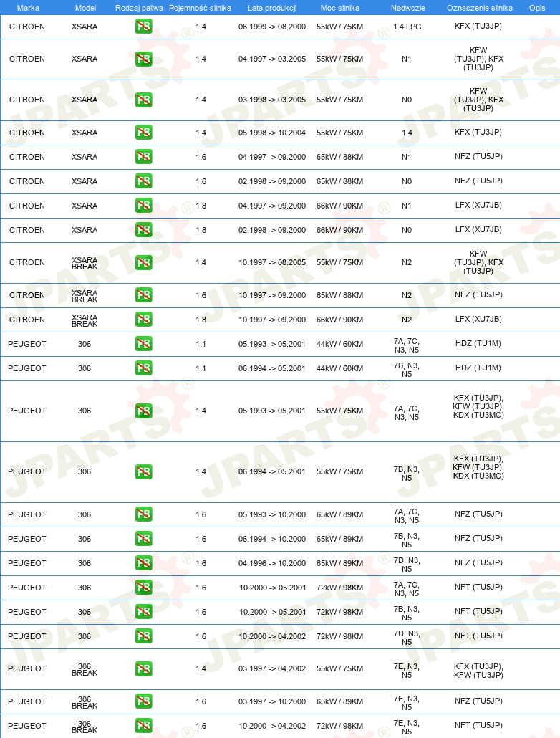Image resolution: width=560 pixels, height=738 pixels.
Task: Click the Nadwozie column header
Action: click(408, 8)
